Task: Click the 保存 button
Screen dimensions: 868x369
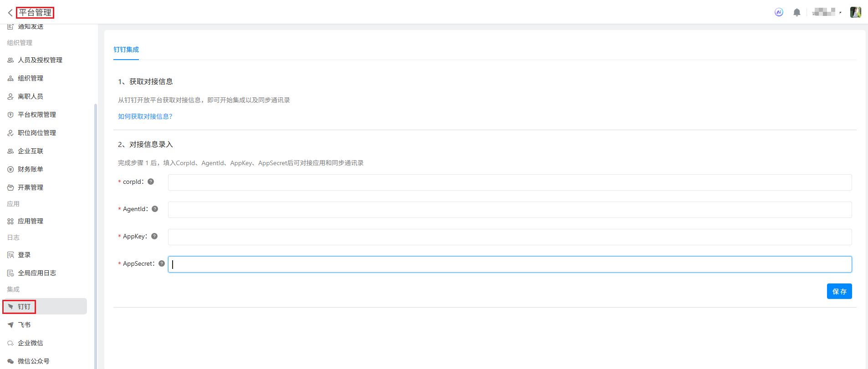Action: pos(839,291)
